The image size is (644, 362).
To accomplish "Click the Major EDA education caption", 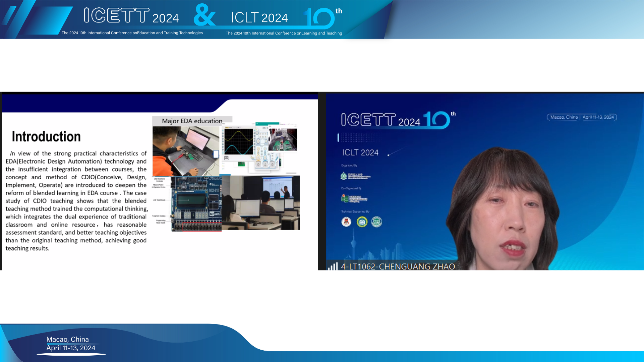I will [192, 121].
